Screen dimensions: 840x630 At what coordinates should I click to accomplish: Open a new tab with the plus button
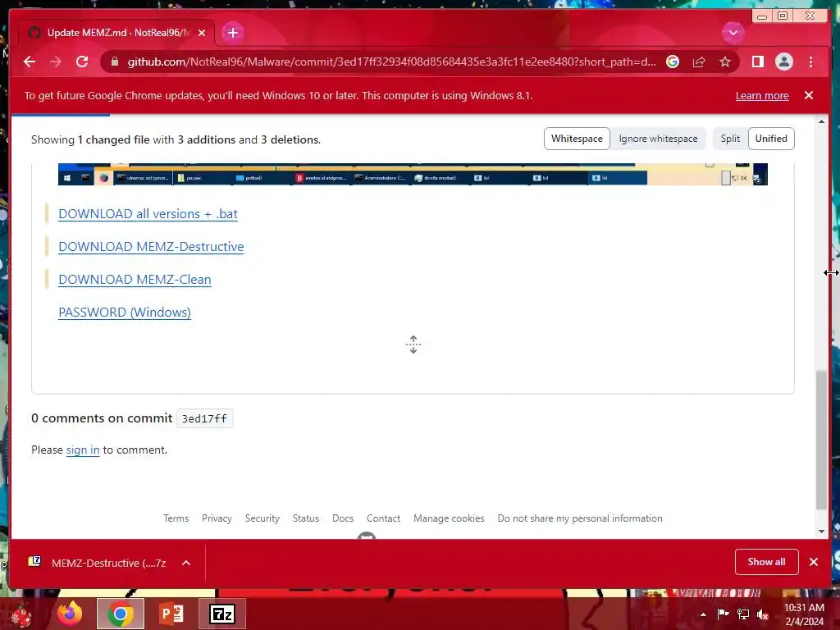(232, 33)
